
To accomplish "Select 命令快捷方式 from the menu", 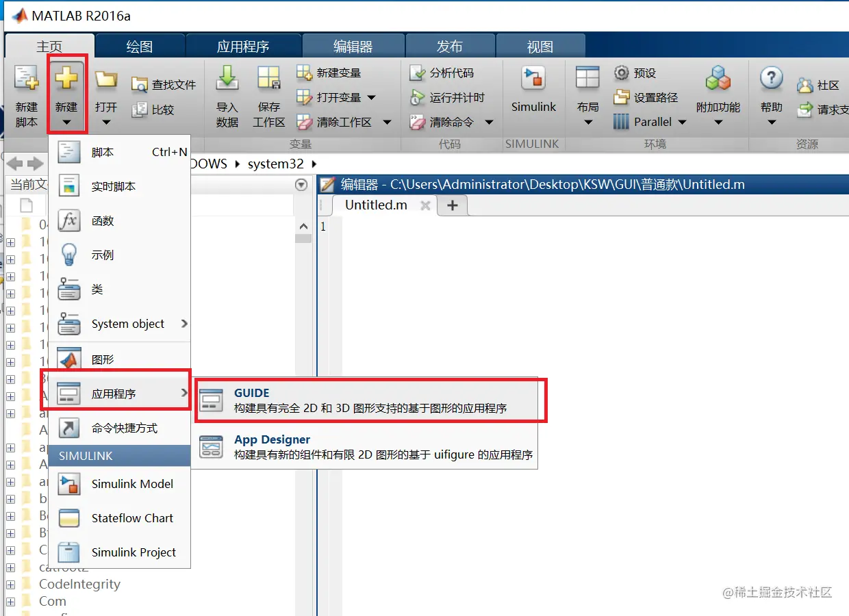I will [x=120, y=428].
